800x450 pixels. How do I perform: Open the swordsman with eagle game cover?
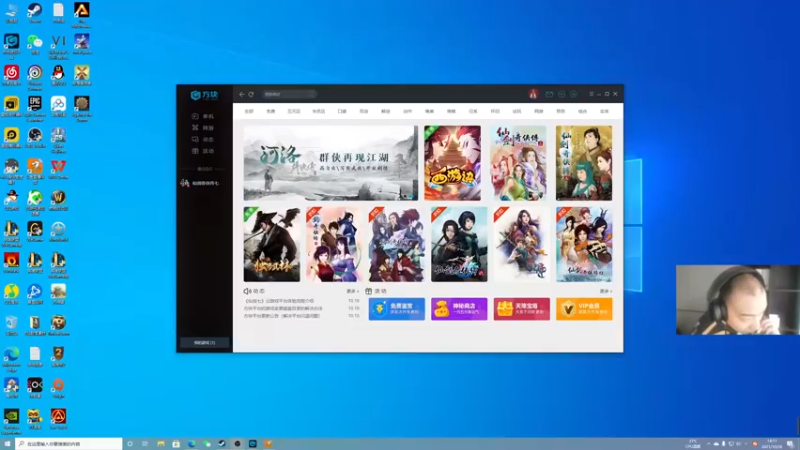coord(271,244)
